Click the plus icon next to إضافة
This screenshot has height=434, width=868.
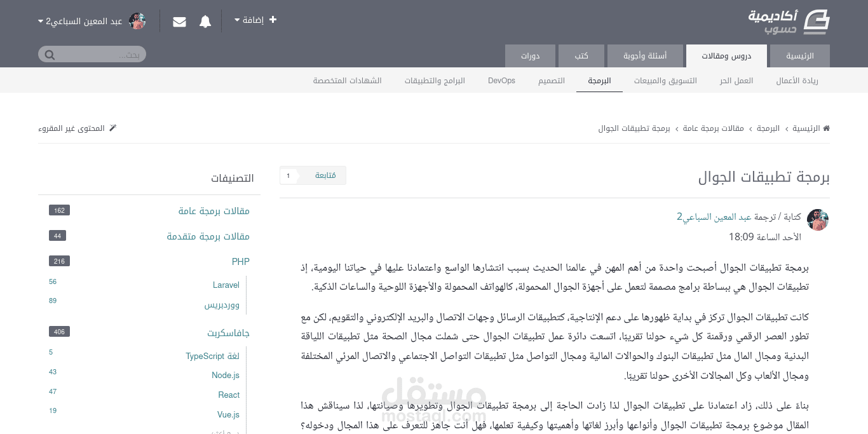pyautogui.click(x=273, y=20)
